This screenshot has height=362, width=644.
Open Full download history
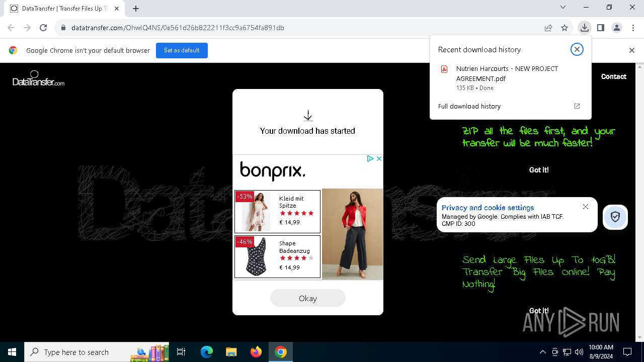coord(469,106)
